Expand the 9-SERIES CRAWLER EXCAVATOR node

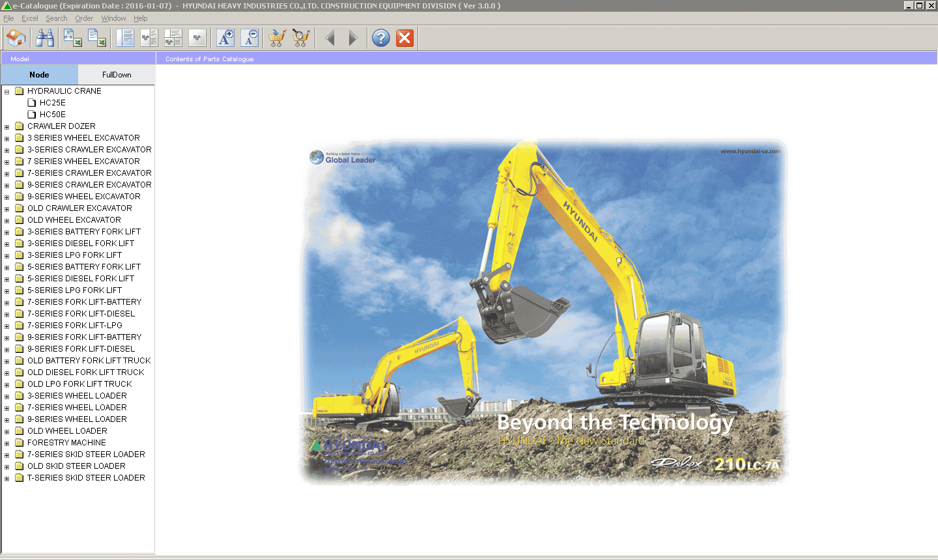pos(6,184)
